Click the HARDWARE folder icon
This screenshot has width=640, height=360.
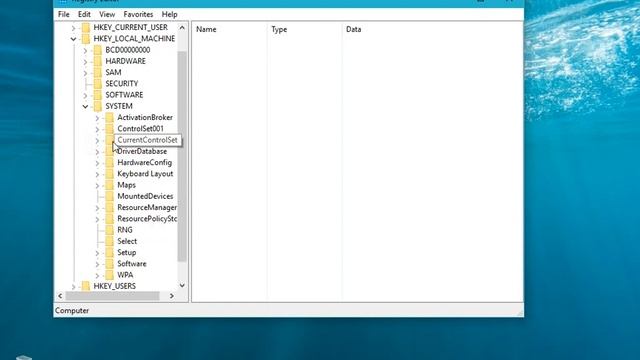[98, 61]
